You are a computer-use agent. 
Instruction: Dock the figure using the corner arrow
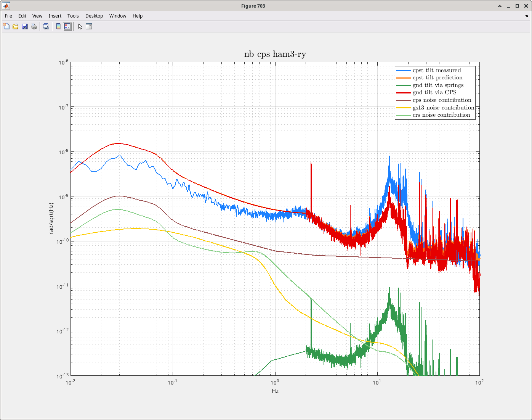(x=527, y=16)
